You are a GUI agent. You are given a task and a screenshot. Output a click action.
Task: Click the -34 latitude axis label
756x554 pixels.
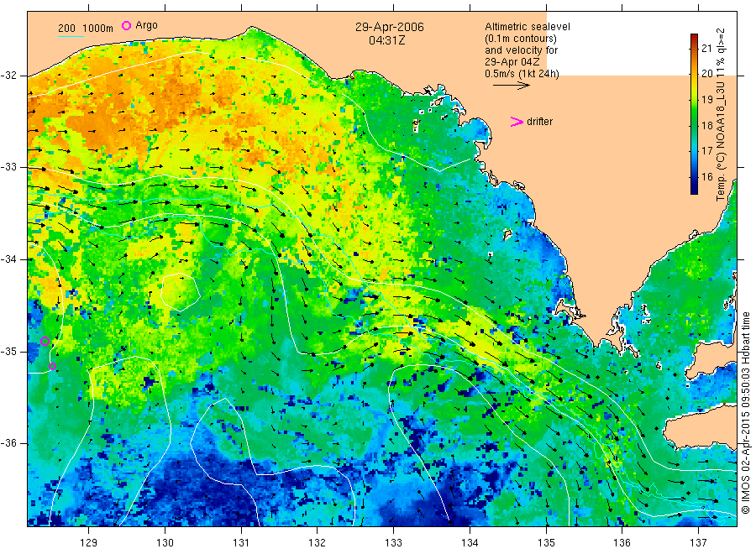8,259
